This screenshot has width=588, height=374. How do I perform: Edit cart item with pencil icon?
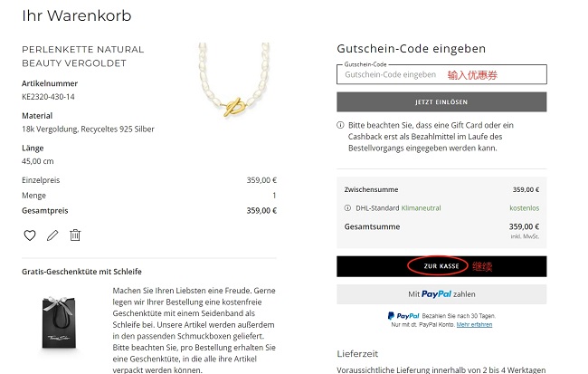click(x=52, y=235)
